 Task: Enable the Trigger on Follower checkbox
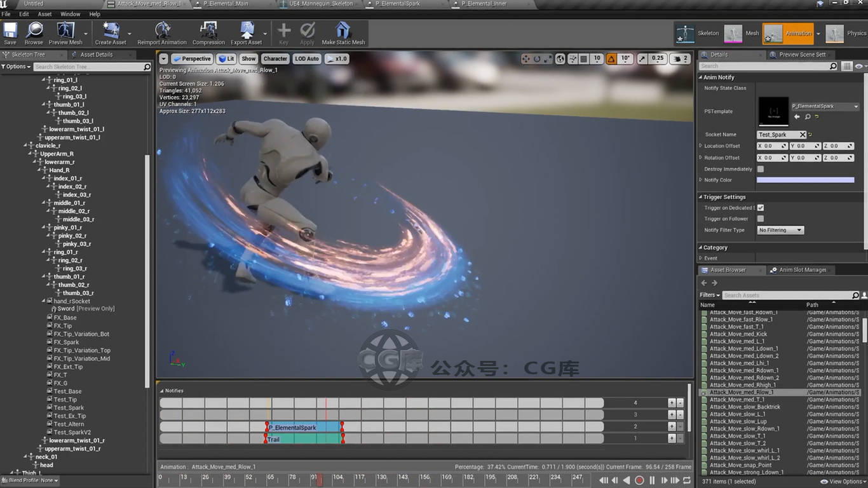tap(761, 219)
